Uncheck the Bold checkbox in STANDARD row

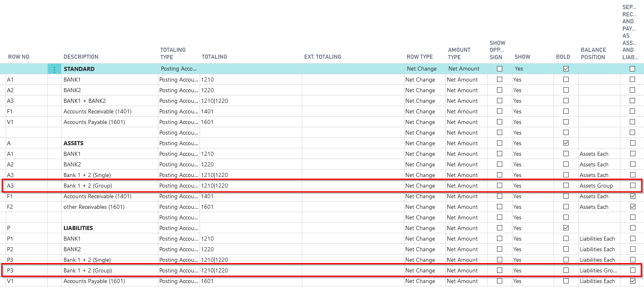point(566,69)
